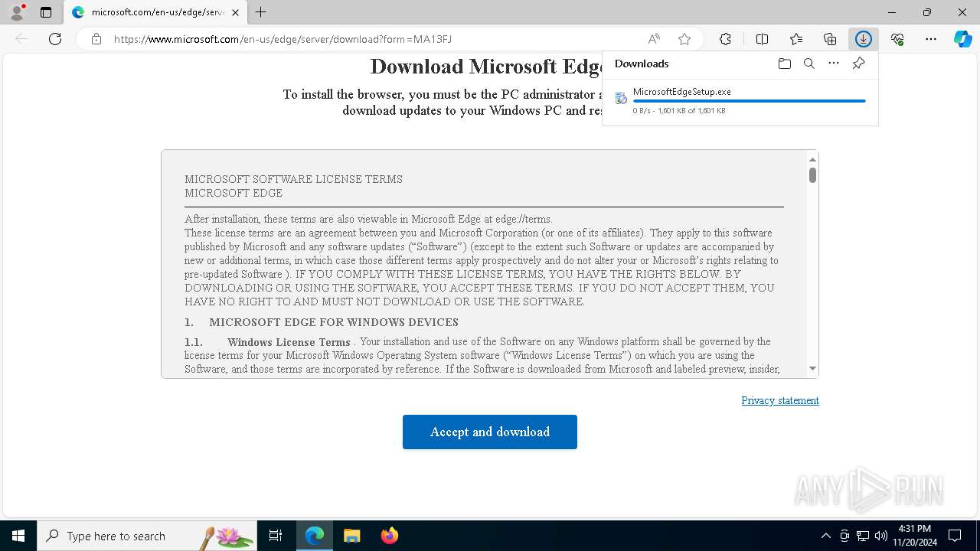Open Browser essentials heart icon
This screenshot has width=980, height=551.
click(x=897, y=39)
